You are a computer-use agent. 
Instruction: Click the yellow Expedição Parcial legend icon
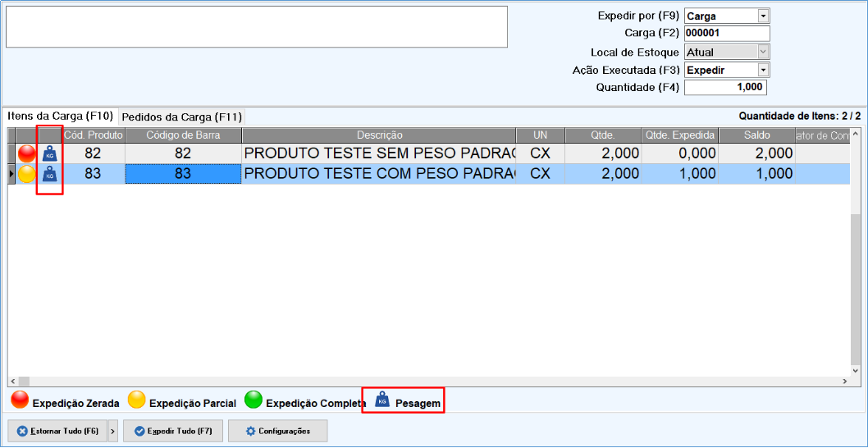coord(137,400)
